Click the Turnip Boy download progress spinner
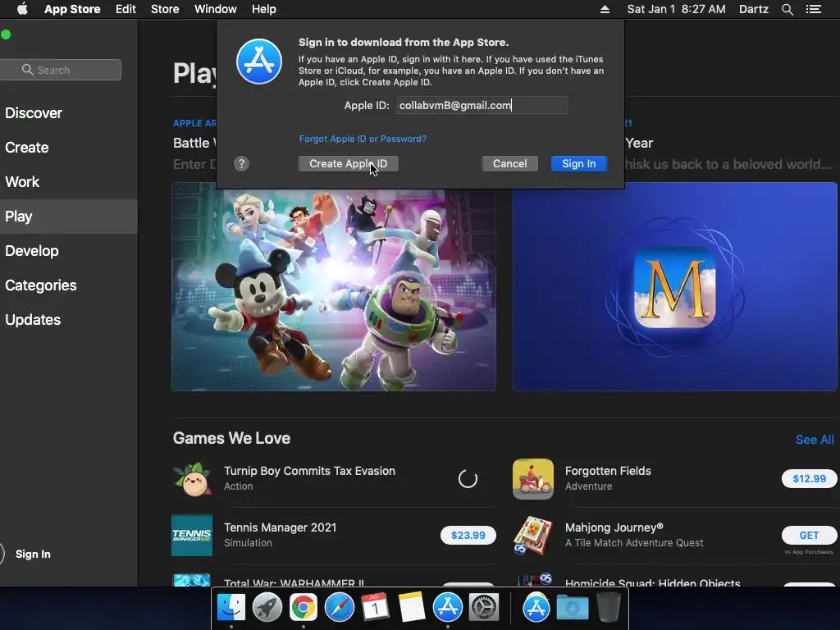The height and width of the screenshot is (630, 840). (468, 479)
